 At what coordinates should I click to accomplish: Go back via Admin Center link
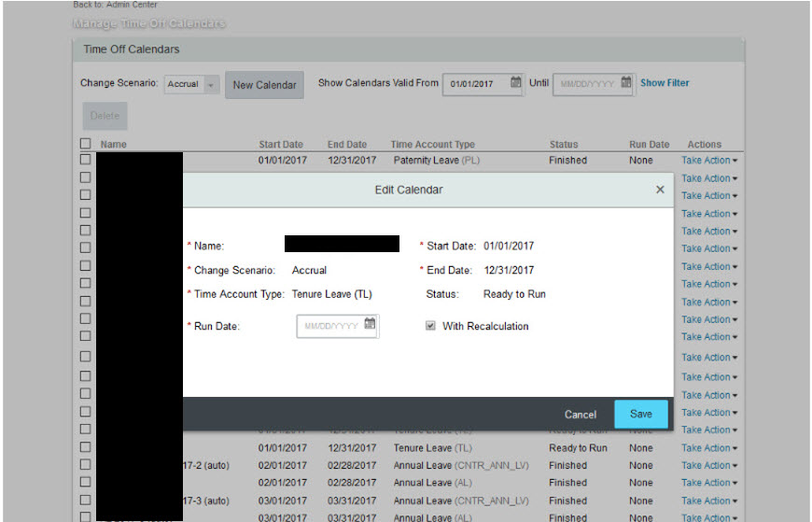(x=132, y=5)
